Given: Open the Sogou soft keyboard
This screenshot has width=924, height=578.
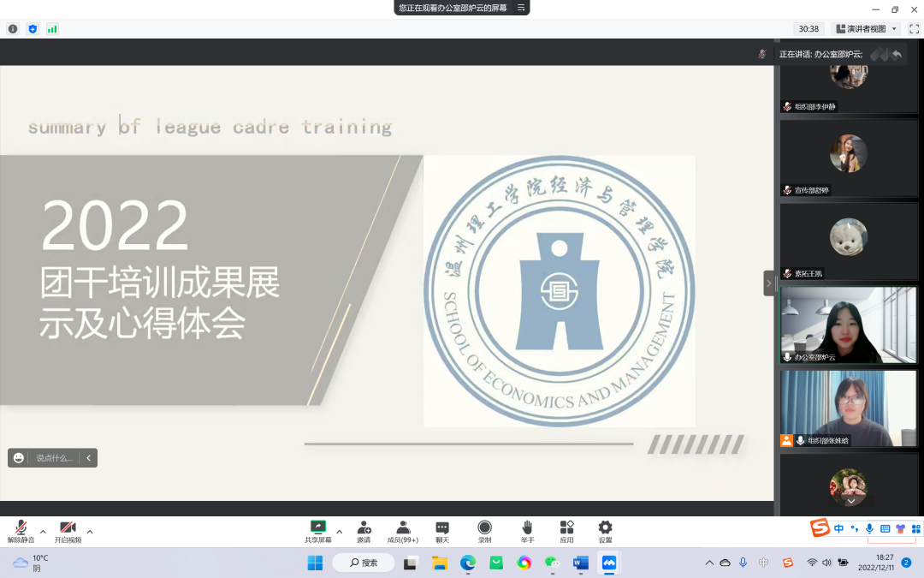Looking at the screenshot, I should click(885, 528).
